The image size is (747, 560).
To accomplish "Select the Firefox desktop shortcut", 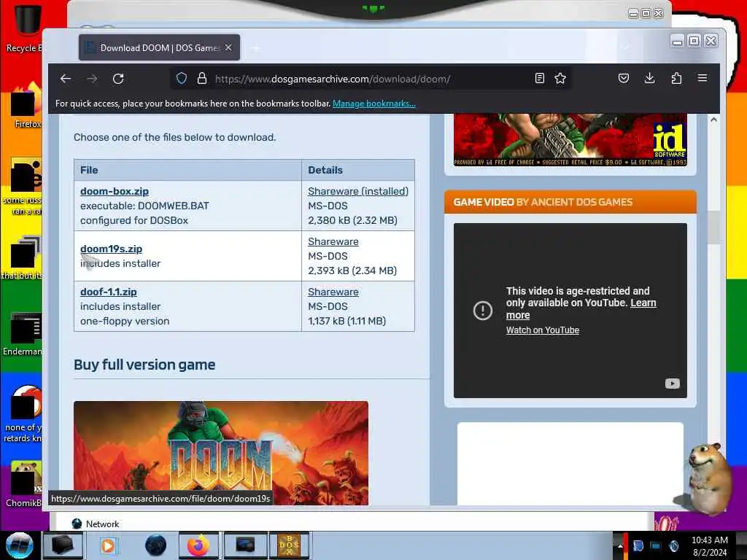I will pos(26,106).
